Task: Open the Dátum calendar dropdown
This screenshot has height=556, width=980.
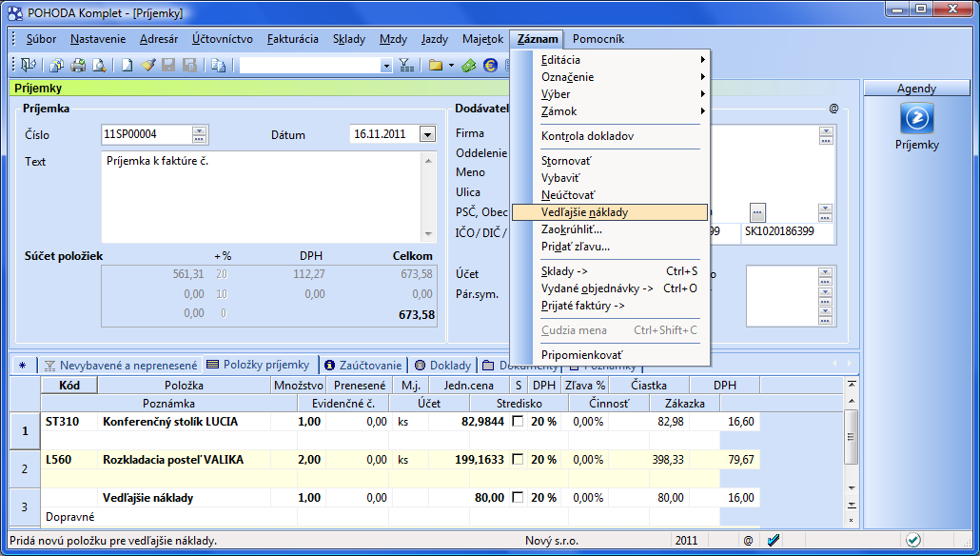Action: (427, 134)
